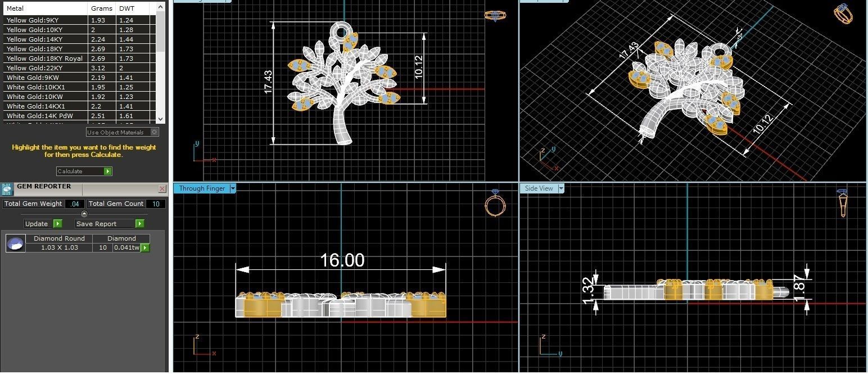Click the Diamond Round gem label
The image size is (868, 374).
click(59, 238)
